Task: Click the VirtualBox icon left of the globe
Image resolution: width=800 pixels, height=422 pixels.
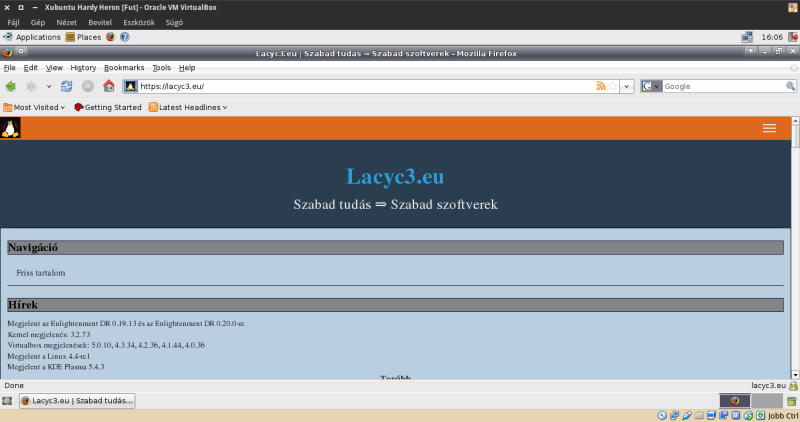Action: coord(736,415)
